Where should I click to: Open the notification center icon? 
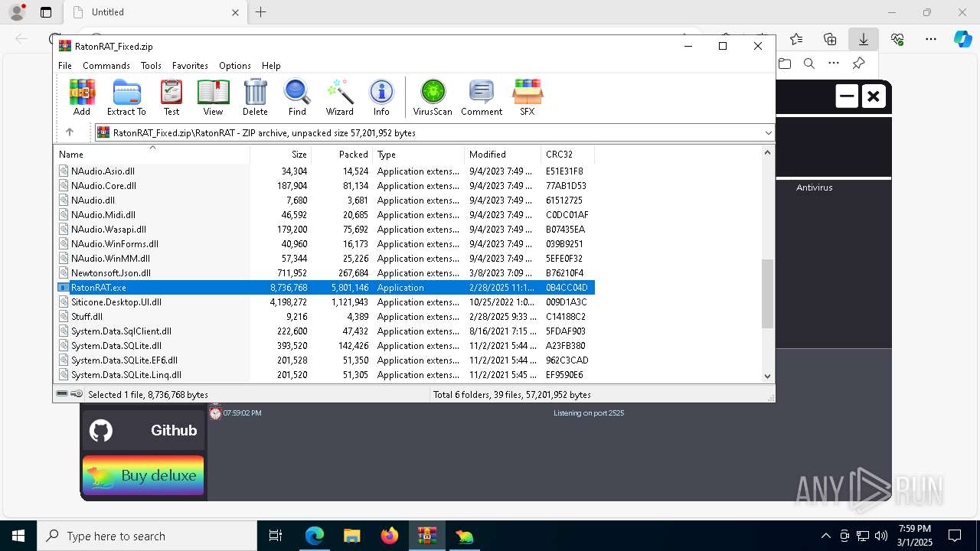[x=955, y=536]
